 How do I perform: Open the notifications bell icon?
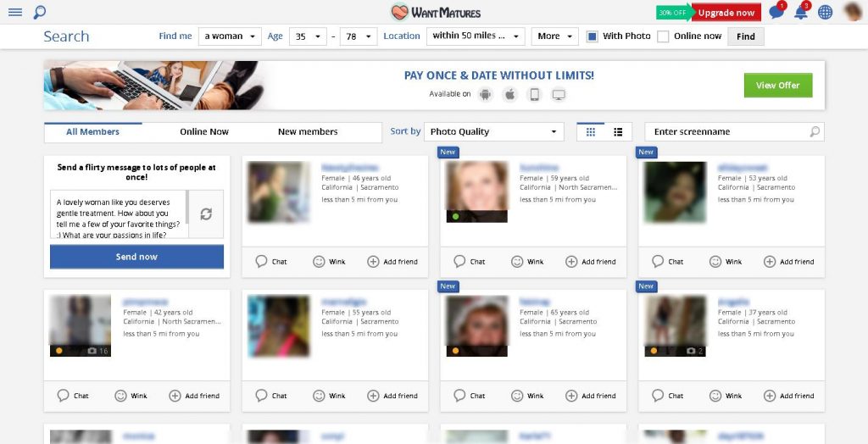point(801,12)
